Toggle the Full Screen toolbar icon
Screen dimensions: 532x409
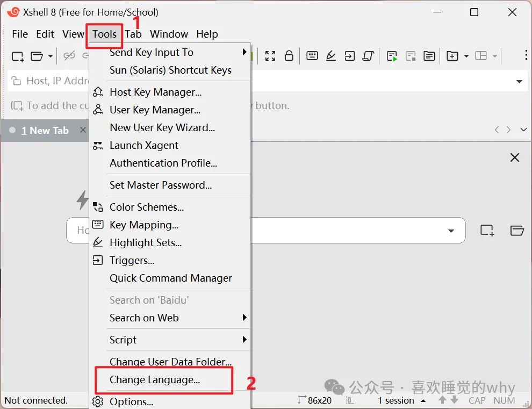click(x=270, y=56)
